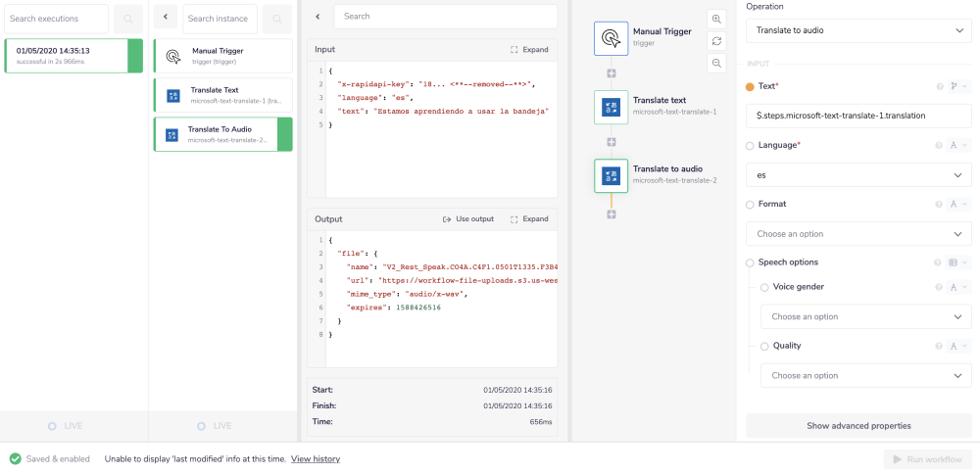Open the Operation dropdown
The height and width of the screenshot is (475, 980).
[858, 30]
